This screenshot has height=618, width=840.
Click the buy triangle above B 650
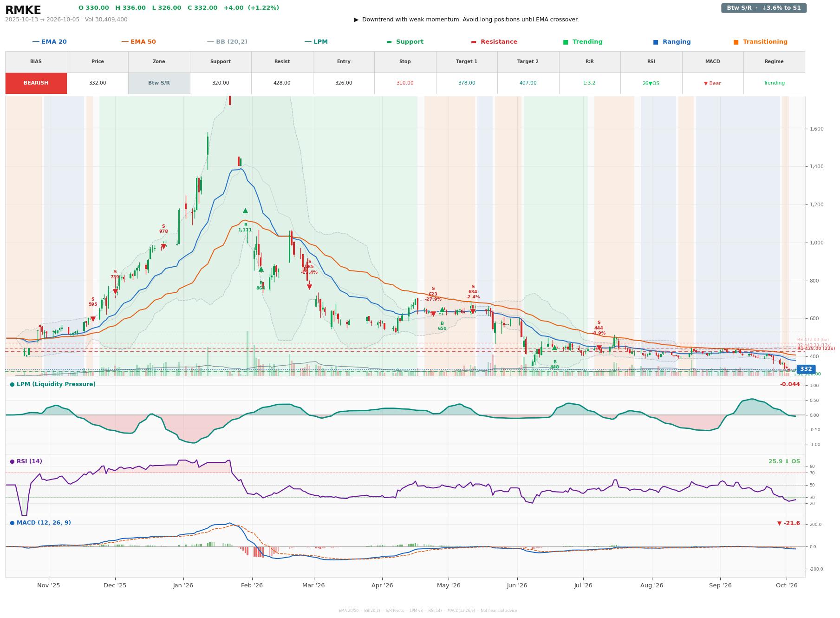(x=442, y=310)
